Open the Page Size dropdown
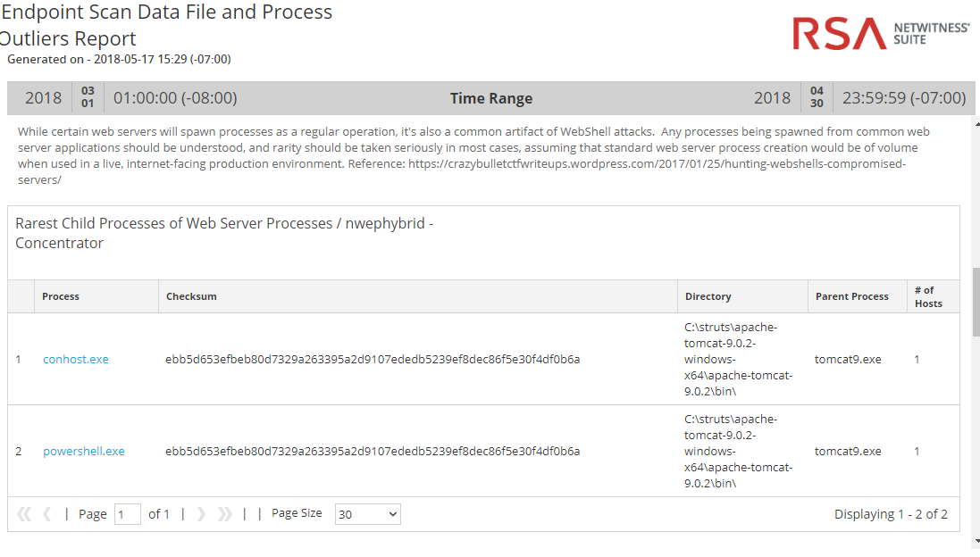The height and width of the screenshot is (557, 980). point(368,514)
